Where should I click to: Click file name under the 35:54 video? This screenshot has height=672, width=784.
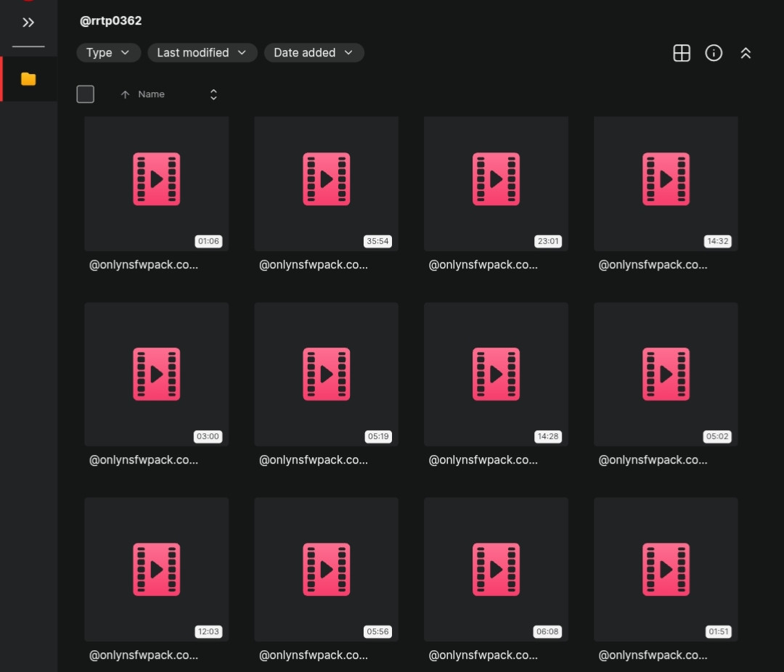click(314, 265)
